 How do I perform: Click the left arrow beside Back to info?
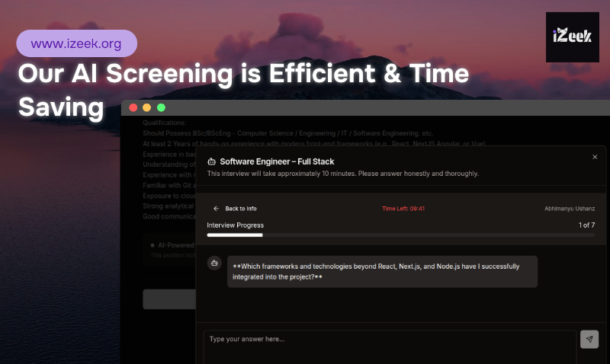tap(216, 208)
